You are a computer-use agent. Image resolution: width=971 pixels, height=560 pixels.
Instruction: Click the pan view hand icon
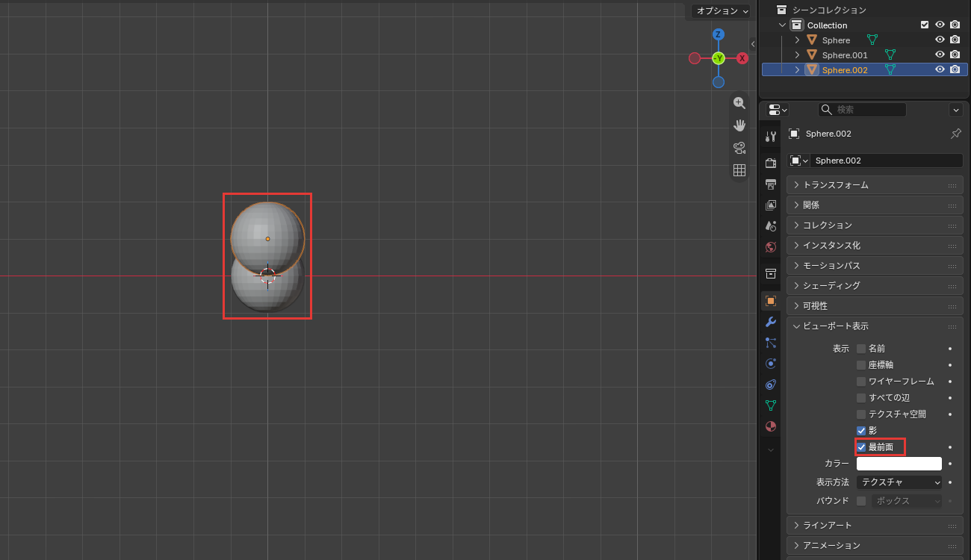point(739,125)
